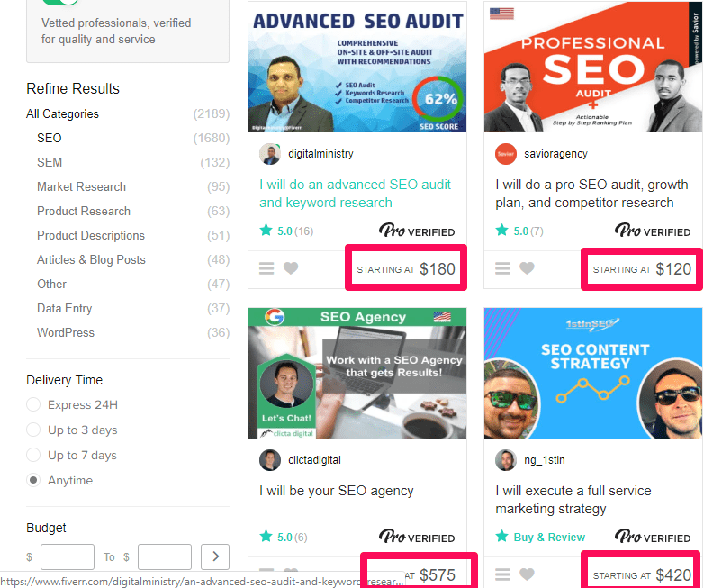Screen dimensions: 704x588
Task: Click clictadigital seller avatar
Action: click(270, 460)
